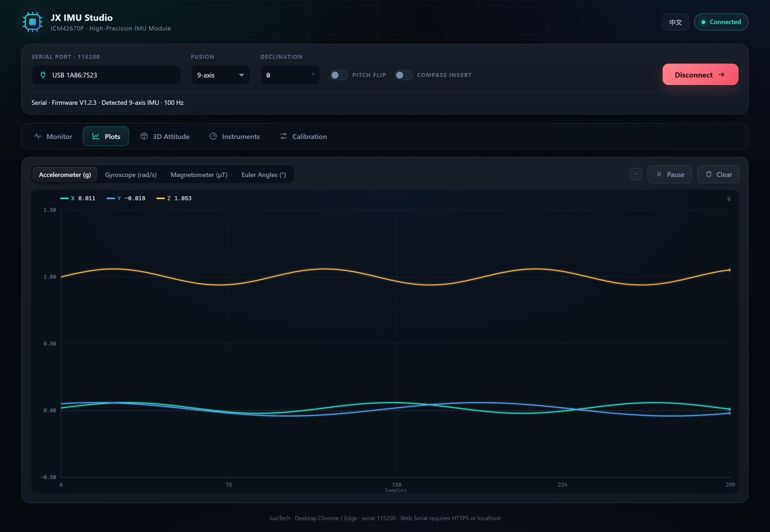This screenshot has height=532, width=770.
Task: Click the "DECLINATION" field label
Action: coord(281,57)
